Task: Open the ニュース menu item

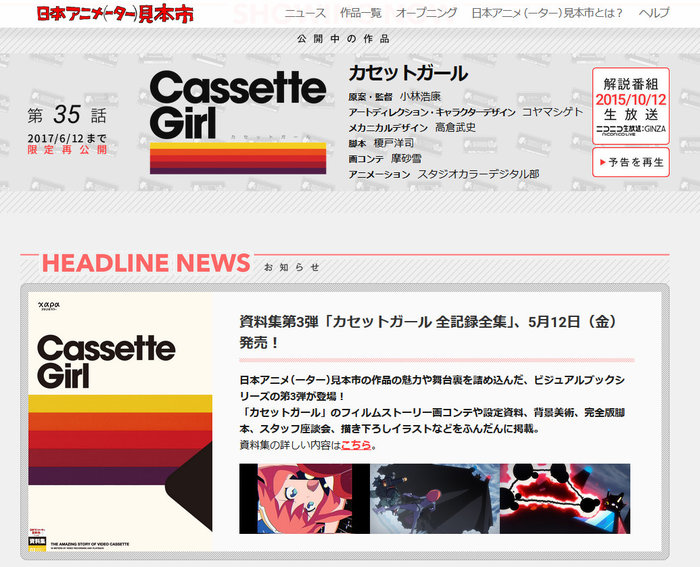Action: pyautogui.click(x=305, y=13)
